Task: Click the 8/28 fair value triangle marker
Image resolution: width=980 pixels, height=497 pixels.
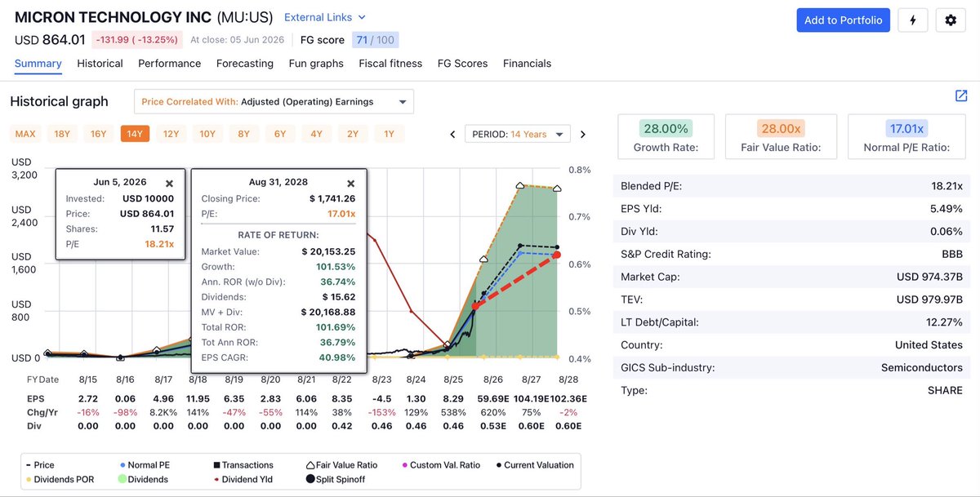Action: pos(558,189)
